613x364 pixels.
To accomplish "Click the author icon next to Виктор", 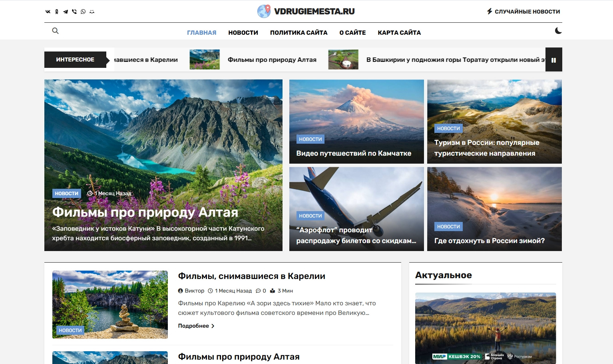I will pyautogui.click(x=180, y=291).
